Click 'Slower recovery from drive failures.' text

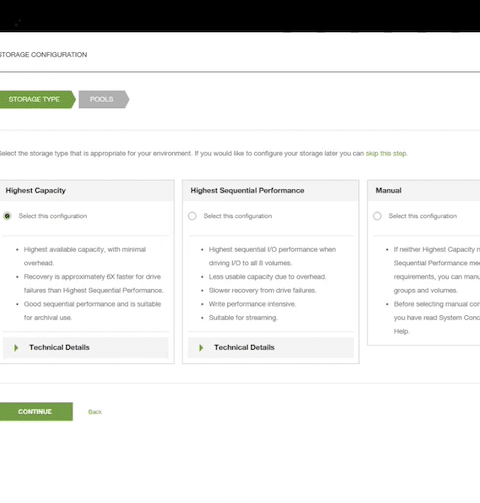pos(262,290)
